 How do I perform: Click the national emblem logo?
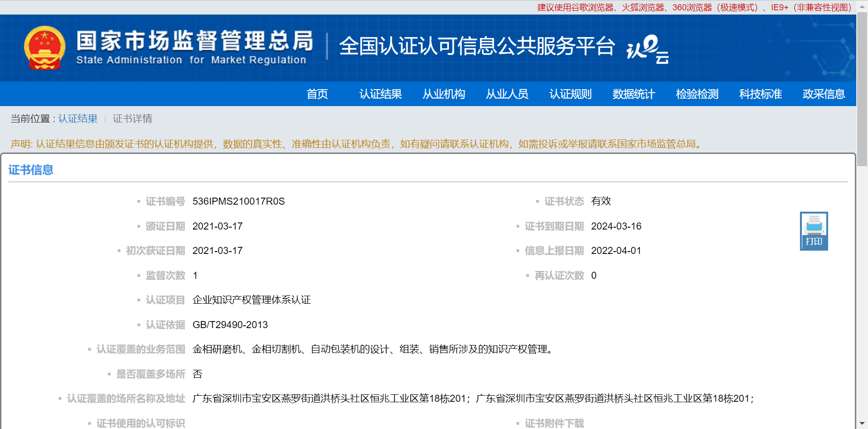(x=45, y=48)
